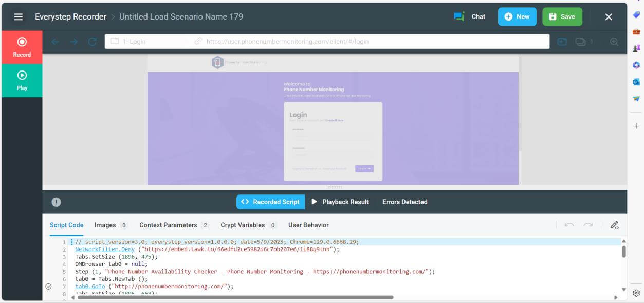This screenshot has width=644, height=303.
Task: Go forward with the right arrow
Action: point(73,42)
